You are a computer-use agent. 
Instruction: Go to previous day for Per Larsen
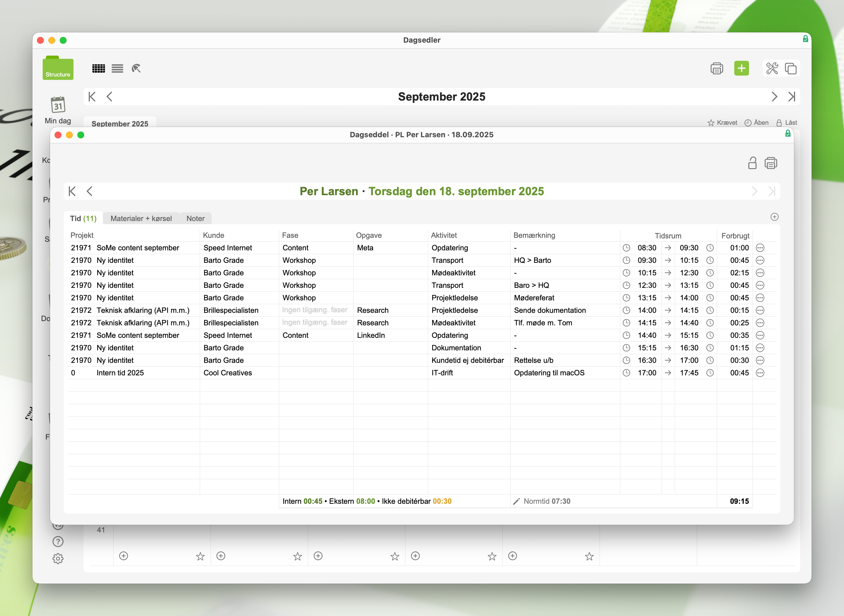pos(90,192)
